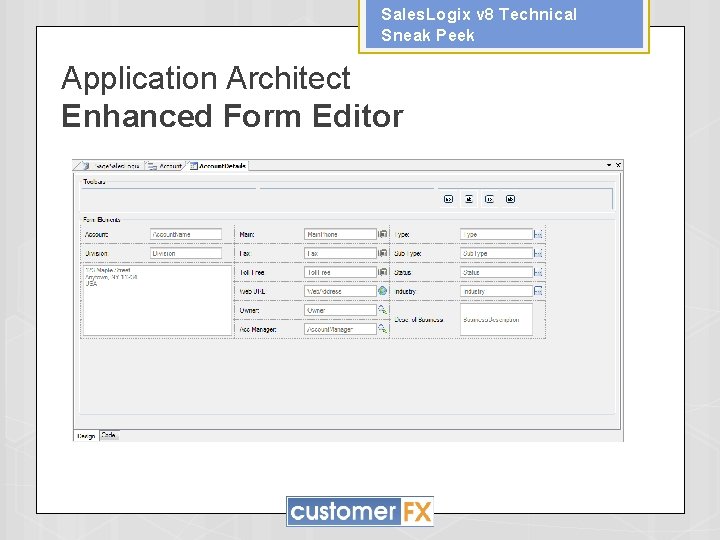Click the phone icon beside Fax field
Image resolution: width=720 pixels, height=540 pixels.
pyautogui.click(x=382, y=253)
